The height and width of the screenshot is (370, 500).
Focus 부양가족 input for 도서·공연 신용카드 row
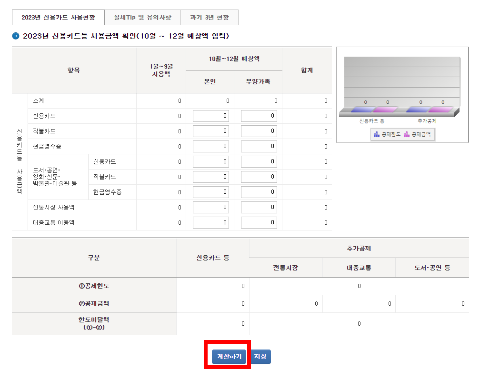(x=259, y=161)
